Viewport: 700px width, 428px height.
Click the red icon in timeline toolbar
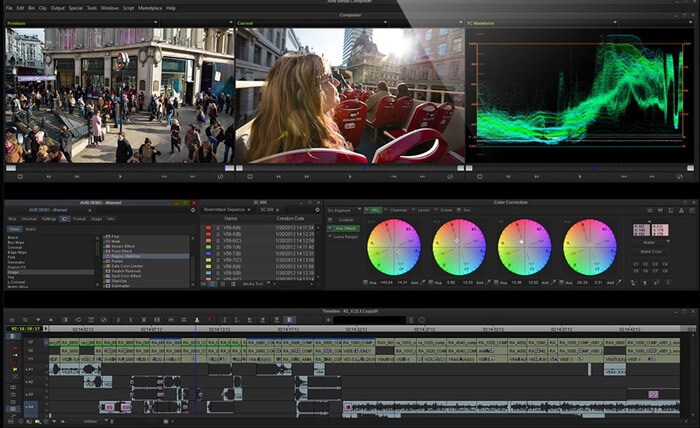210,320
